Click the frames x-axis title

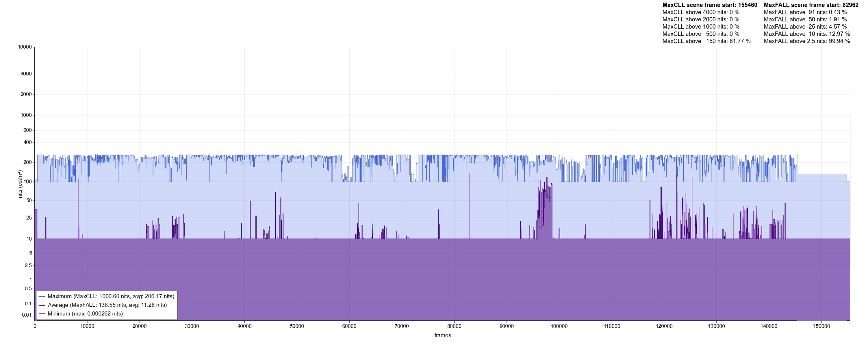click(x=442, y=336)
